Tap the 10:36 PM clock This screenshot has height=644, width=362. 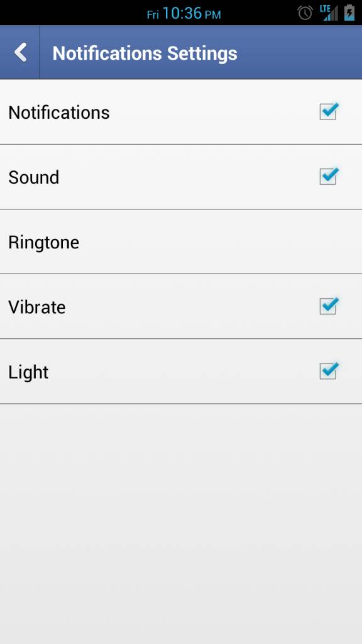(192, 14)
